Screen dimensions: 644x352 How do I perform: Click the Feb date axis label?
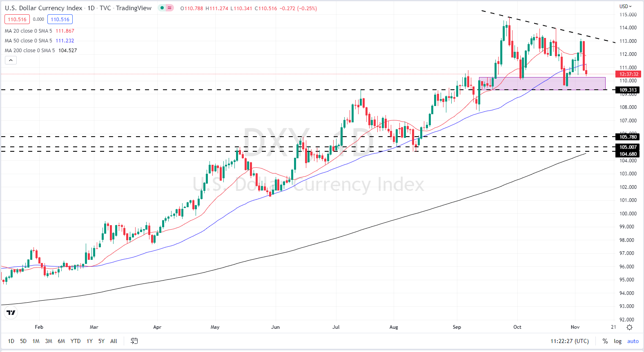tap(39, 327)
